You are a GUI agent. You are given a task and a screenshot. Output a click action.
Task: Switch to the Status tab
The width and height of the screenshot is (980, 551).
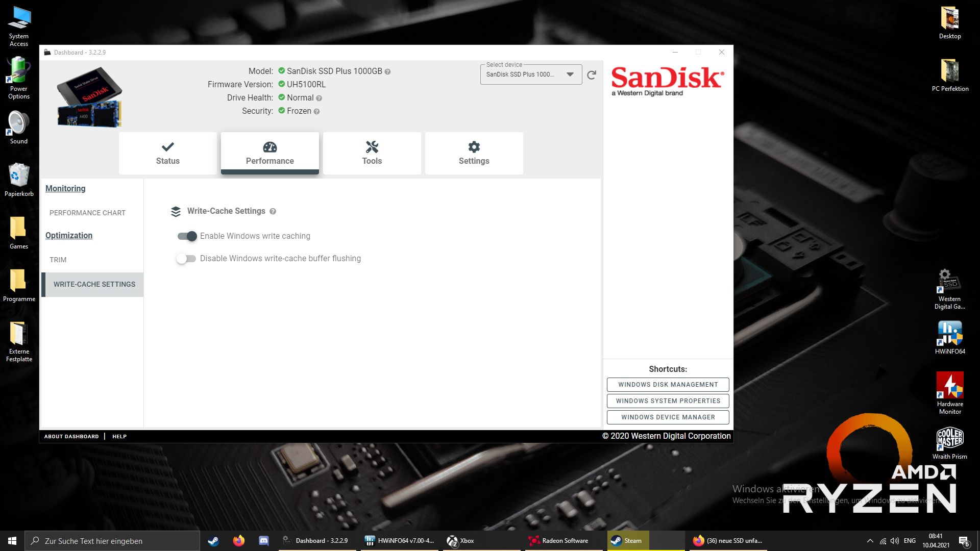click(x=167, y=153)
